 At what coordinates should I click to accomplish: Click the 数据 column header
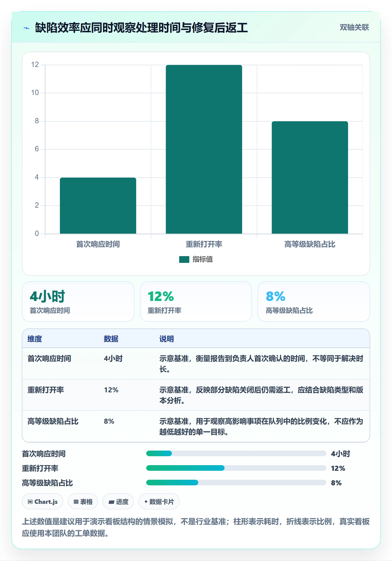click(111, 339)
